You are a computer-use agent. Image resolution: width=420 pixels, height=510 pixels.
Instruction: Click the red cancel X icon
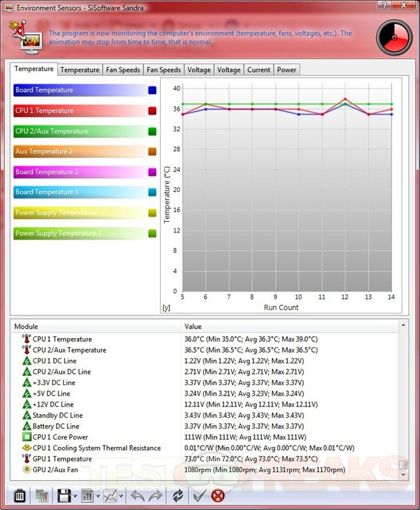coord(217,495)
